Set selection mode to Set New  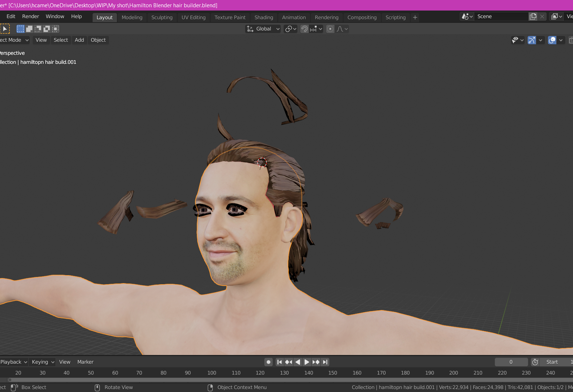(x=21, y=29)
